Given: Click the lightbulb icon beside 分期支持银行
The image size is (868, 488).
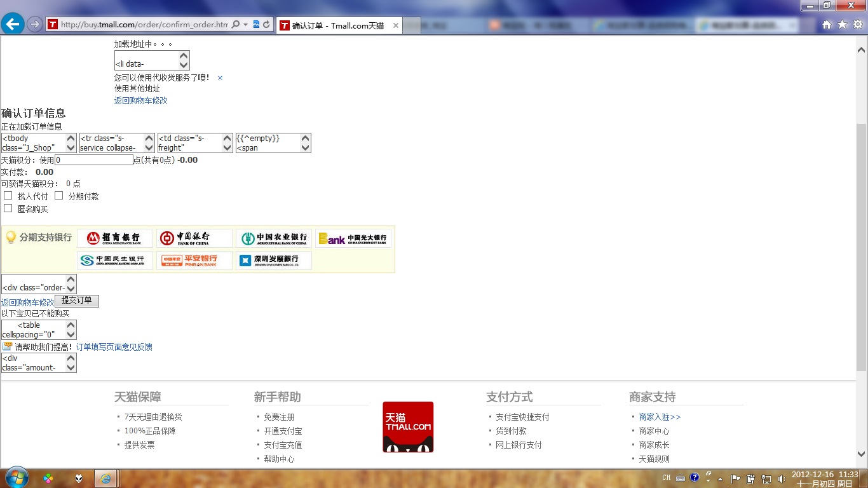Looking at the screenshot, I should pos(11,238).
